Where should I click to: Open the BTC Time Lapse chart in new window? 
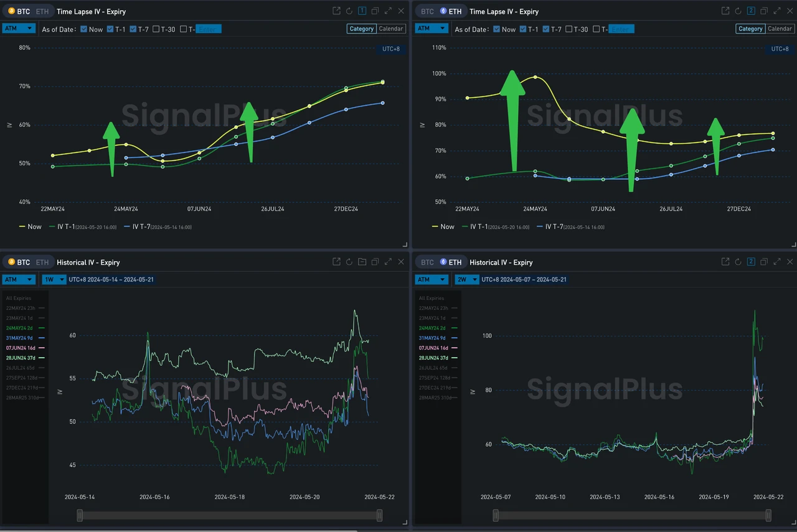click(336, 11)
